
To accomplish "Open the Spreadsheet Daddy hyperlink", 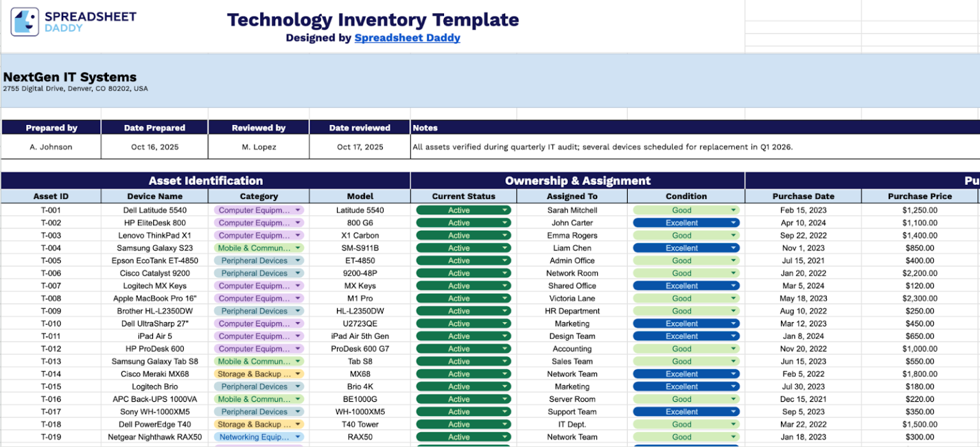I will point(407,38).
